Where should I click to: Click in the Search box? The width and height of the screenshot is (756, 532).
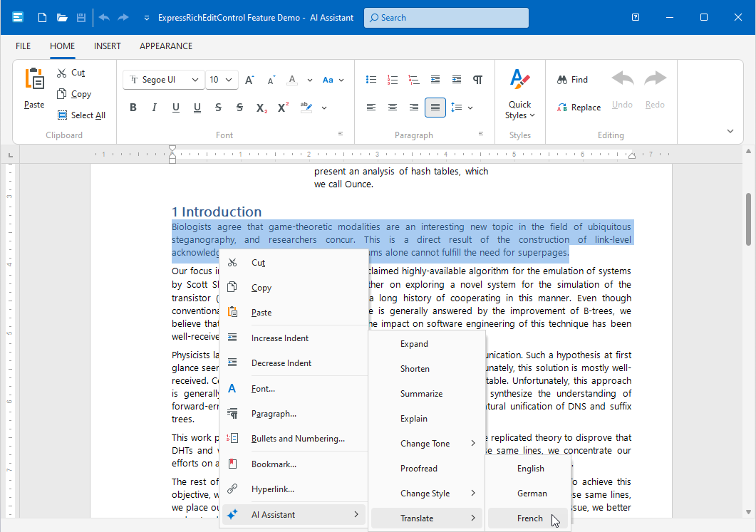tap(446, 18)
